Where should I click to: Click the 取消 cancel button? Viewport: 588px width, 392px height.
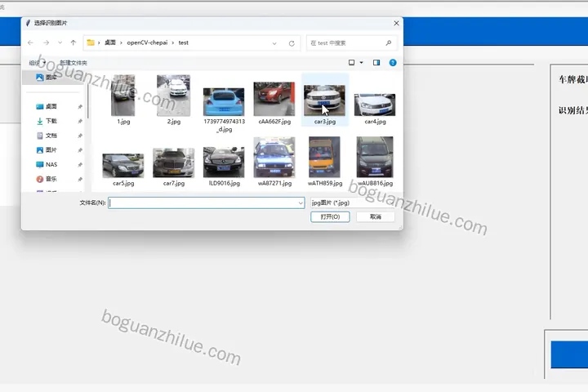[x=376, y=216]
